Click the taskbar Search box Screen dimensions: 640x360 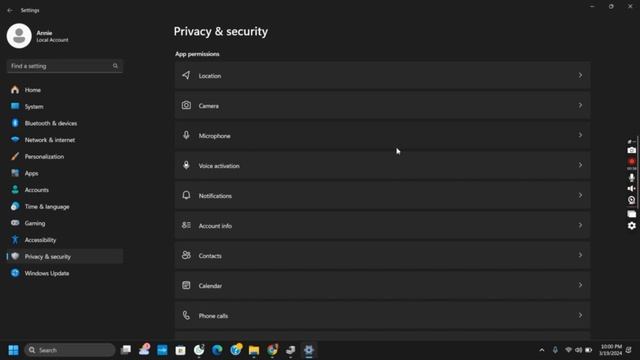[70, 350]
